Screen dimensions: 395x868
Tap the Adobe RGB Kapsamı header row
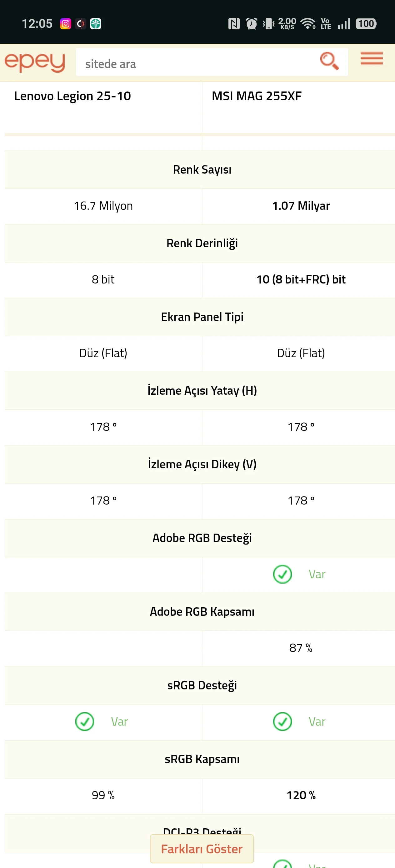point(200,612)
